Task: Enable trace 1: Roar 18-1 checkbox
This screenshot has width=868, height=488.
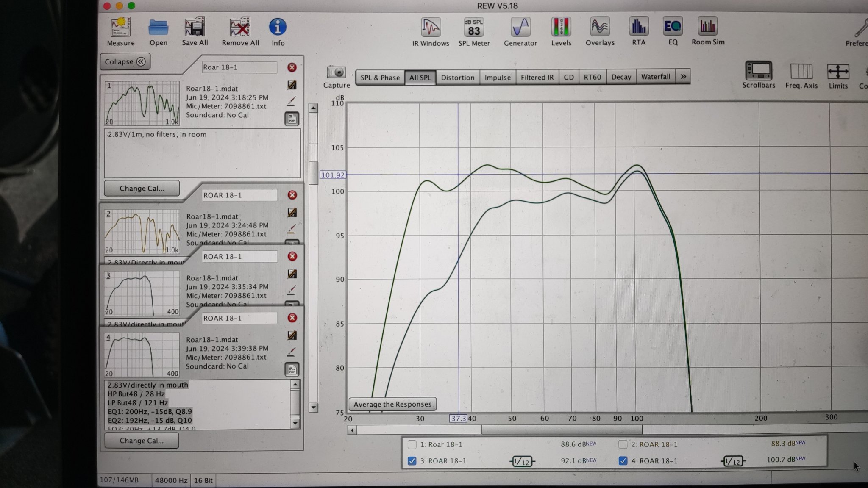Action: click(412, 444)
